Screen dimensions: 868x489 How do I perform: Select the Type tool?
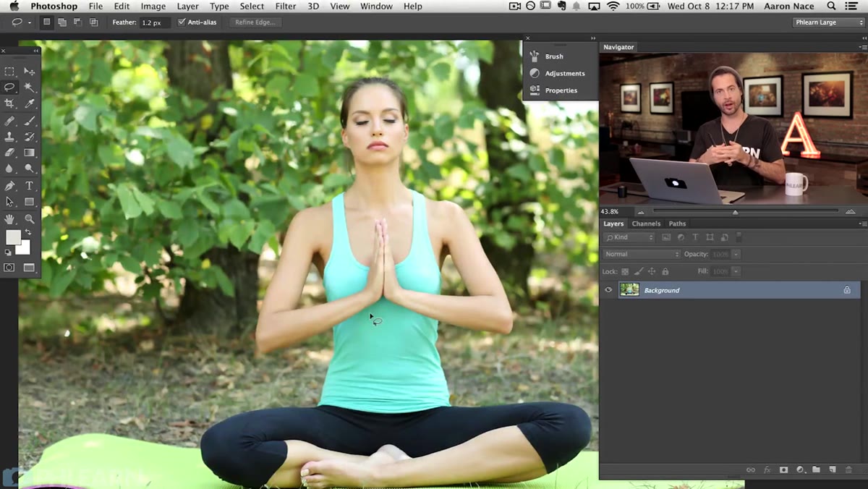[30, 186]
